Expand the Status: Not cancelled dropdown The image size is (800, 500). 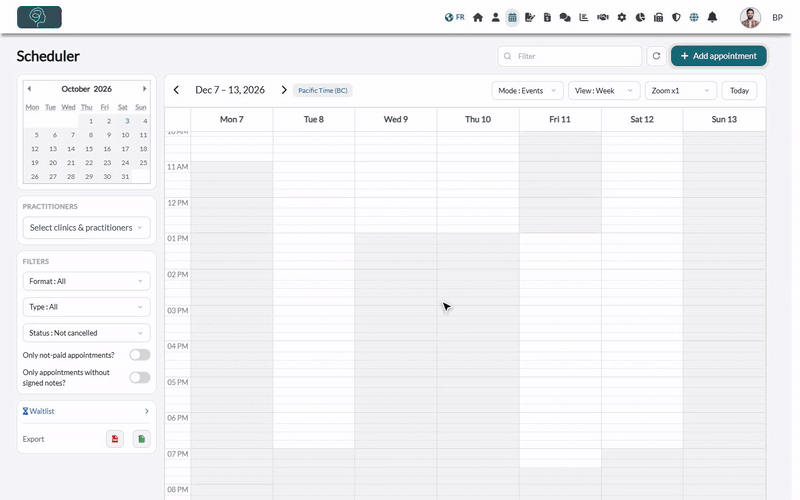pos(86,333)
